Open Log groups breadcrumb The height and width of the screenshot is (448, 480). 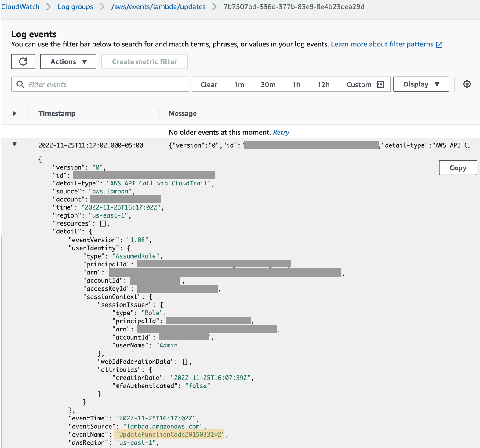75,7
